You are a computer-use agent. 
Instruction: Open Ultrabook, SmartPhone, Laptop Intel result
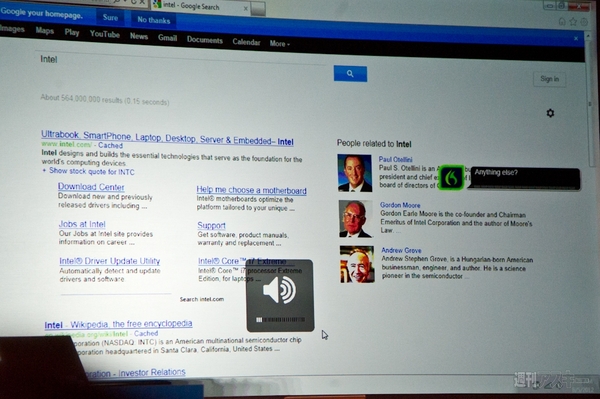tap(167, 138)
